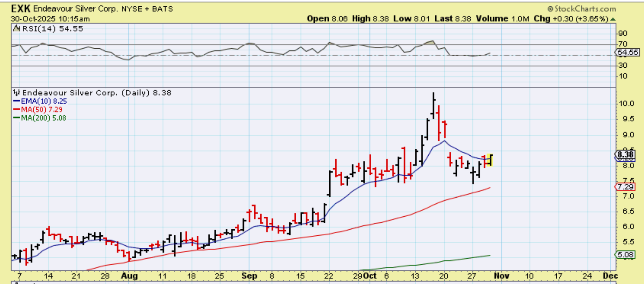Viewport: 644px width, 284px height.
Task: Click the "MA(50) 7.29" legend text
Action: 42,110
